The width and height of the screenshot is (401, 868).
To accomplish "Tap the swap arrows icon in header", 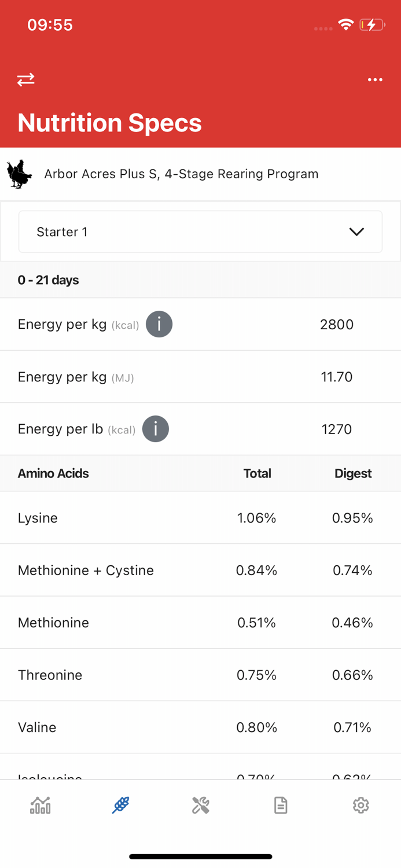I will pos(25,79).
